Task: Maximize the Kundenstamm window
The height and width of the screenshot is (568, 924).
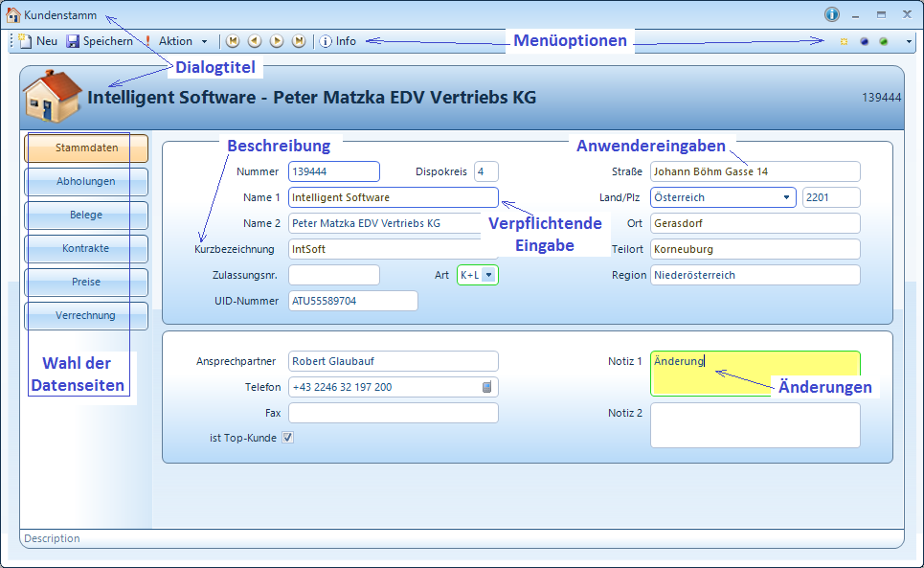Action: [881, 14]
